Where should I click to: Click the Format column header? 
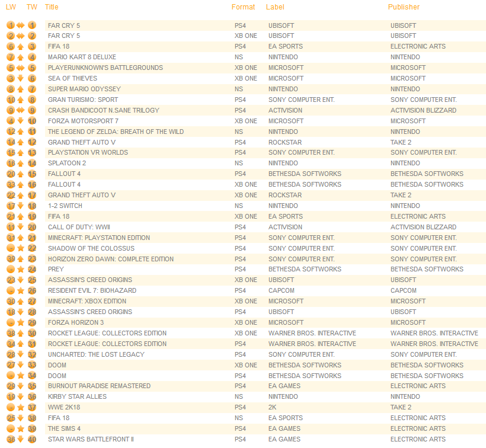click(243, 7)
